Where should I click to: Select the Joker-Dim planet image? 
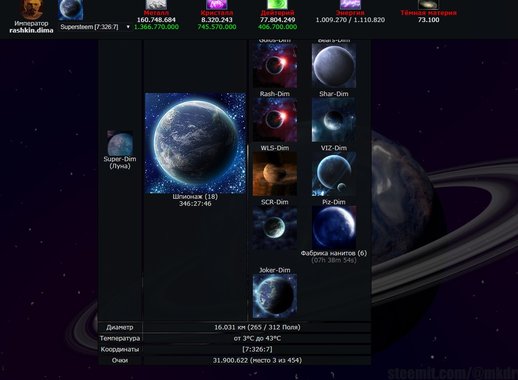275,296
